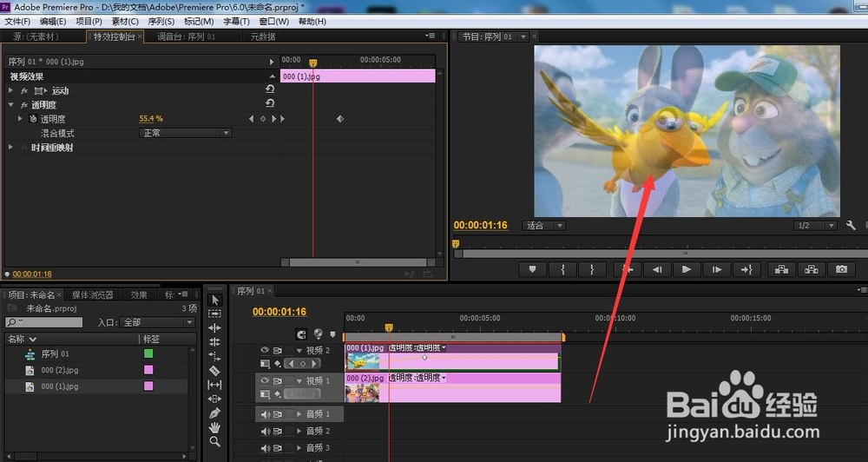Select the Zoom magnifier tool
The image size is (868, 462).
click(x=214, y=441)
